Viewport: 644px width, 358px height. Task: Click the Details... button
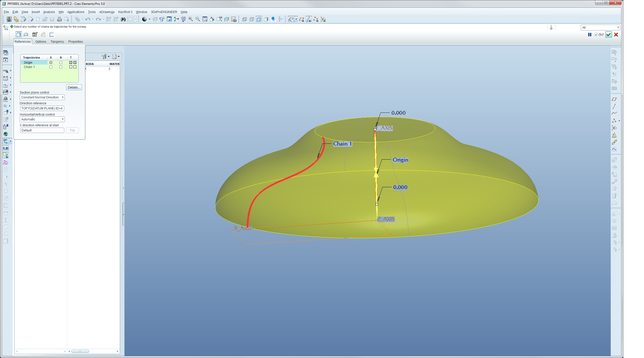pyautogui.click(x=74, y=87)
